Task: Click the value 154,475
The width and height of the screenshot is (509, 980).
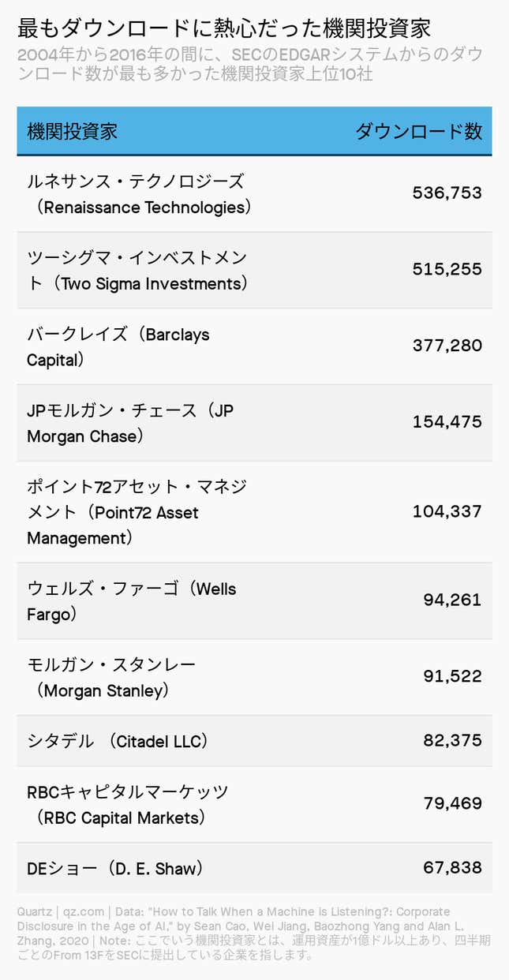Action: [447, 422]
